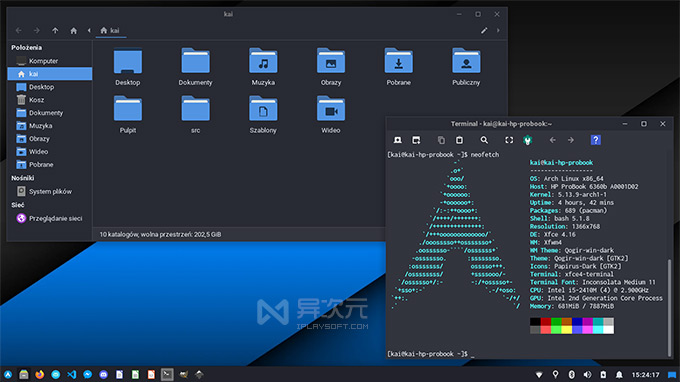680x382 pixels.
Task: Open the Publiczny folder in the file view
Action: [466, 67]
